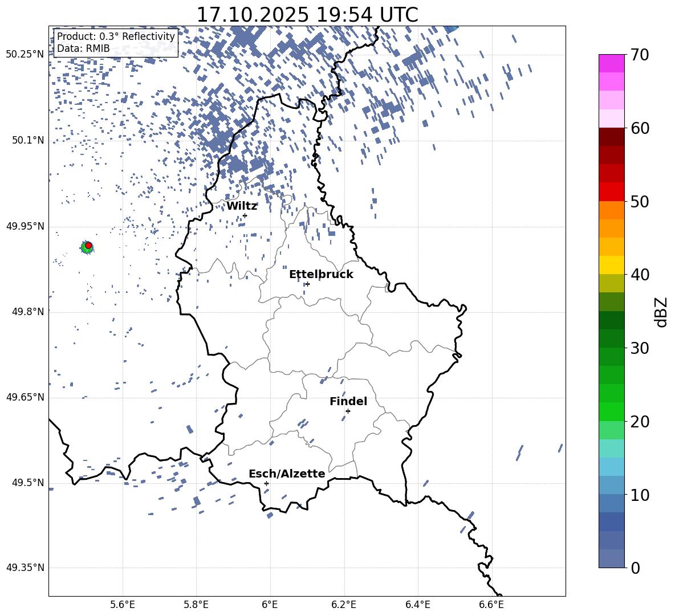Image resolution: width=675 pixels, height=616 pixels.
Task: Click the dark maroon swatch below 60 dBZ
Action: pos(612,137)
